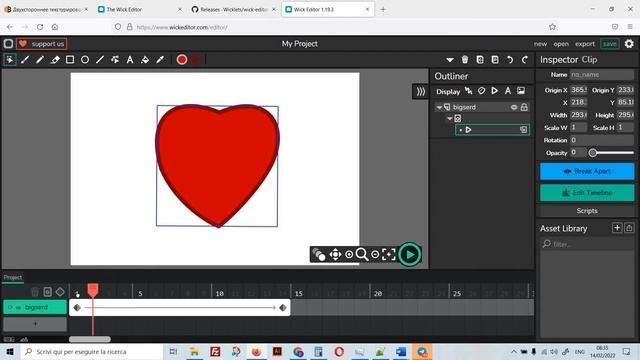Screen dimensions: 640x360
Task: Click the copy icon in toolbar
Action: coord(480,60)
